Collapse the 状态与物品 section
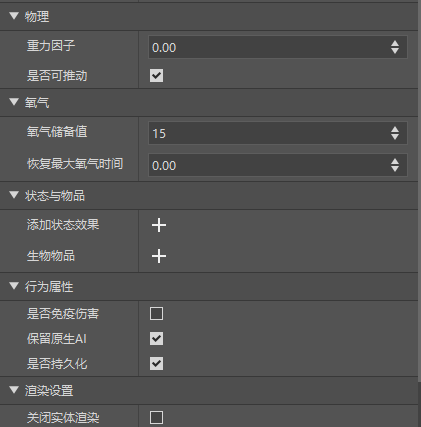The width and height of the screenshot is (421, 427). (14, 195)
